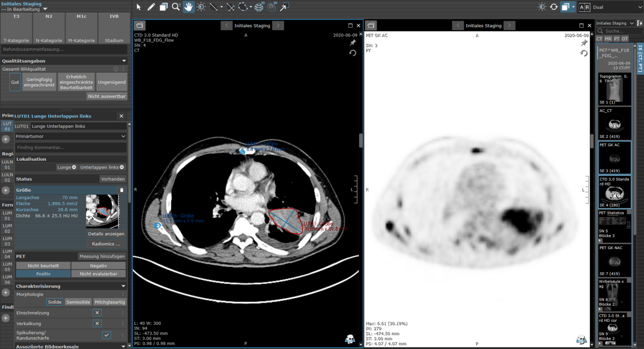Select the LUM 04 finding tab
Viewport: 644px width, 349px height.
point(7,254)
